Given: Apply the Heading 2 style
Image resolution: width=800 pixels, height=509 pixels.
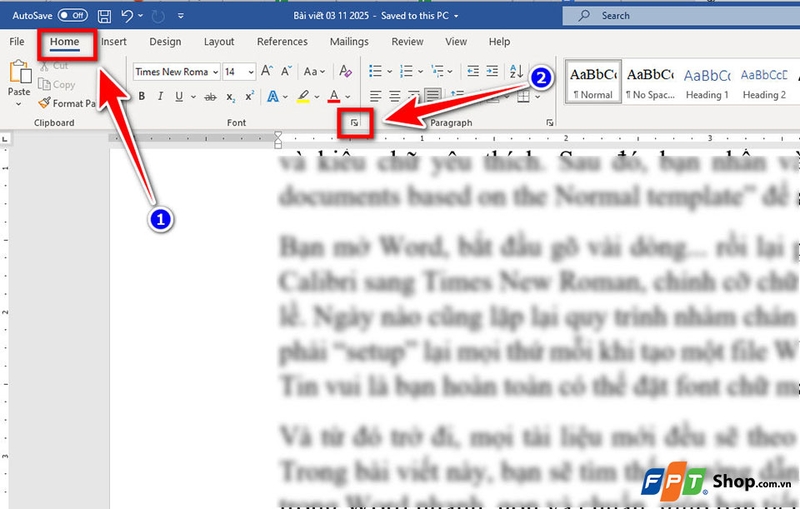Looking at the screenshot, I should (764, 82).
